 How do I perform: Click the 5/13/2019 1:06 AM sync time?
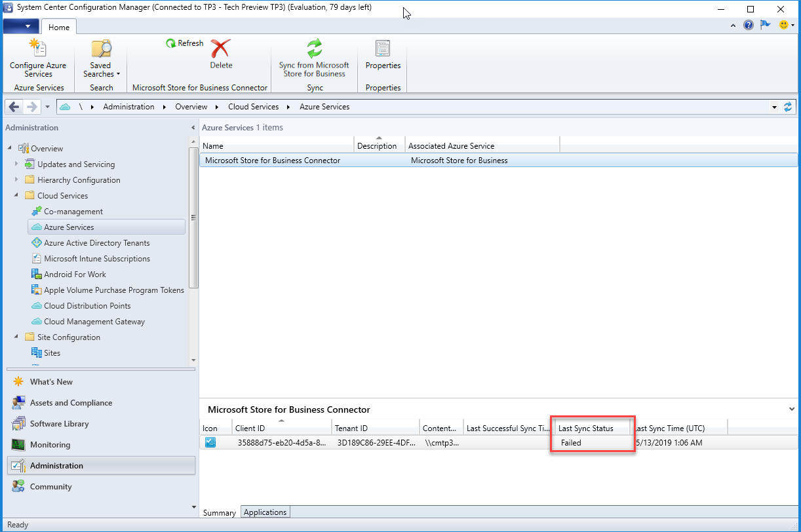click(667, 443)
